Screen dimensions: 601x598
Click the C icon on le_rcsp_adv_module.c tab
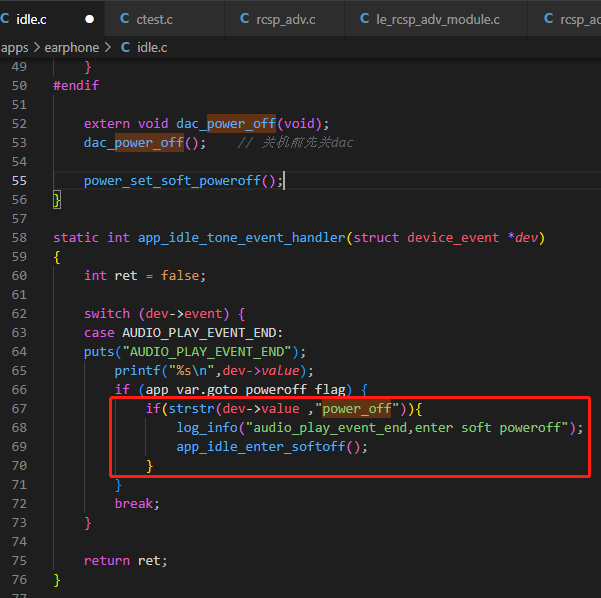click(x=365, y=18)
